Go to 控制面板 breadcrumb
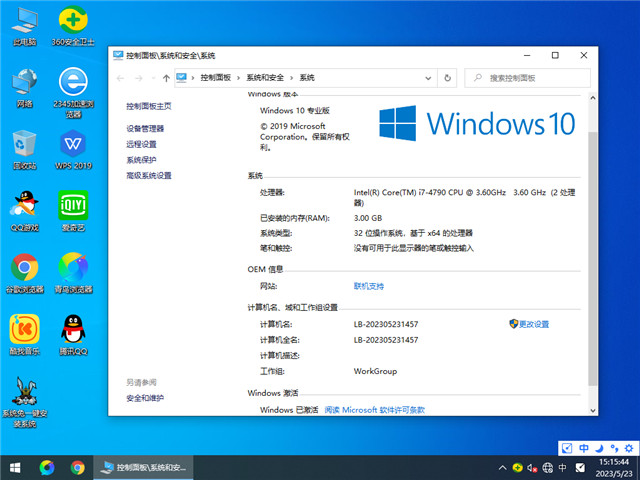This screenshot has width=640, height=480. click(216, 78)
